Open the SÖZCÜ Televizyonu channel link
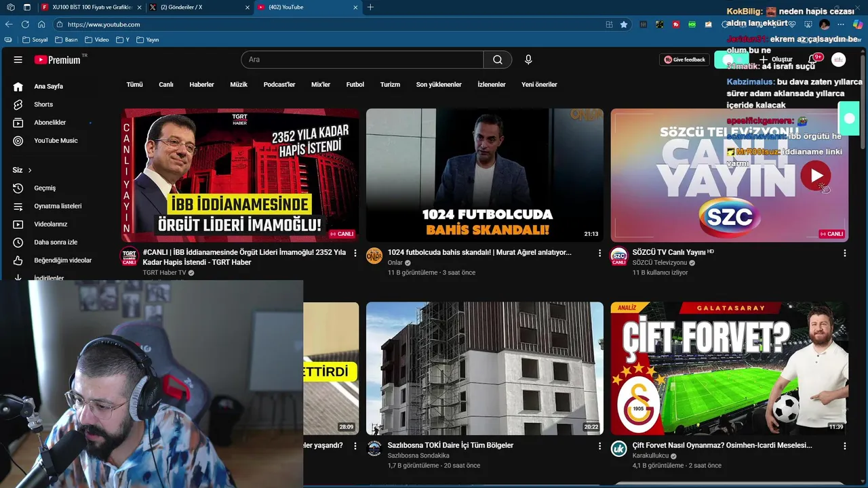 (660, 262)
